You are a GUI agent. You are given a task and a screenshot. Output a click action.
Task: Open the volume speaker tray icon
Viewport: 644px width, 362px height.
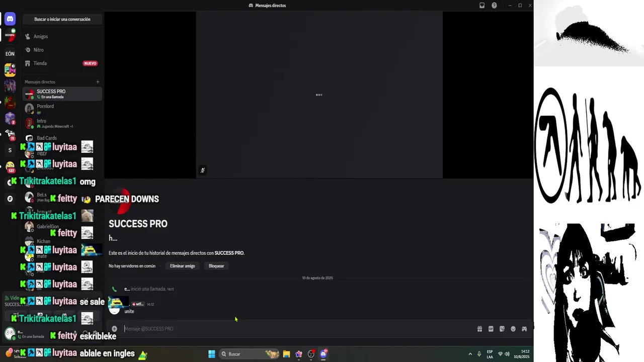pyautogui.click(x=507, y=354)
